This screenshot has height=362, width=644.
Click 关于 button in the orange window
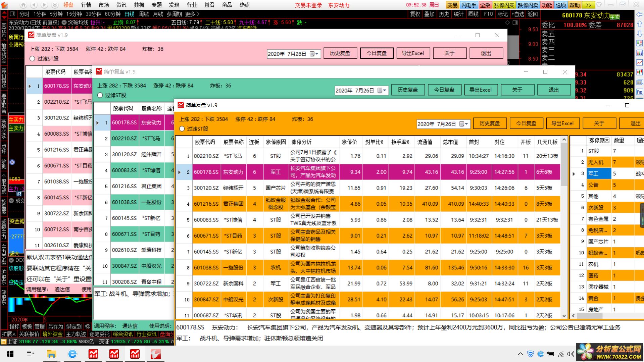point(599,123)
